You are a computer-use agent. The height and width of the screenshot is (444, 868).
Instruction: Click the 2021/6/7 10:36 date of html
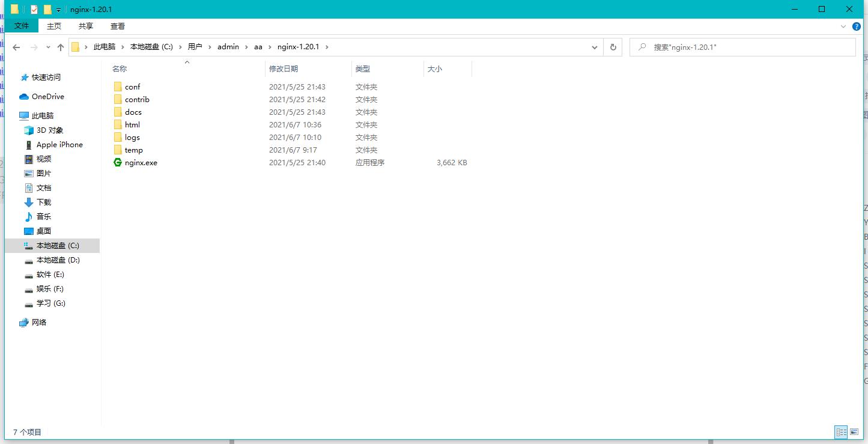[295, 125]
